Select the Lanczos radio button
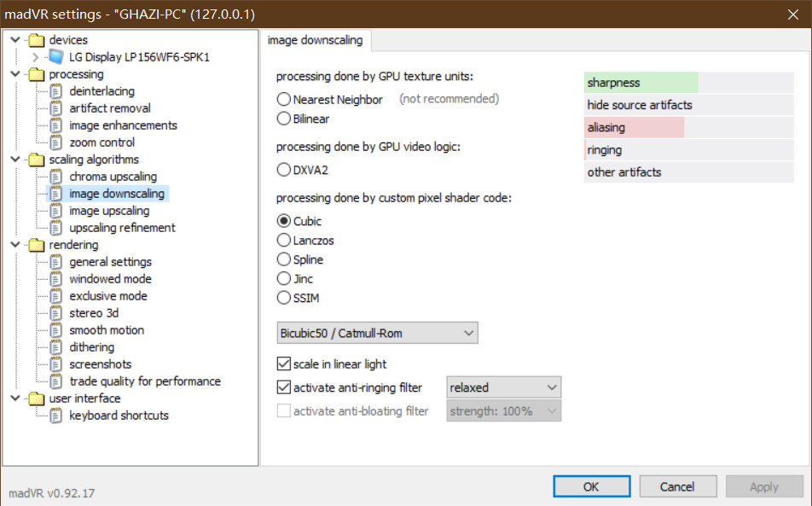The image size is (812, 506). (284, 241)
